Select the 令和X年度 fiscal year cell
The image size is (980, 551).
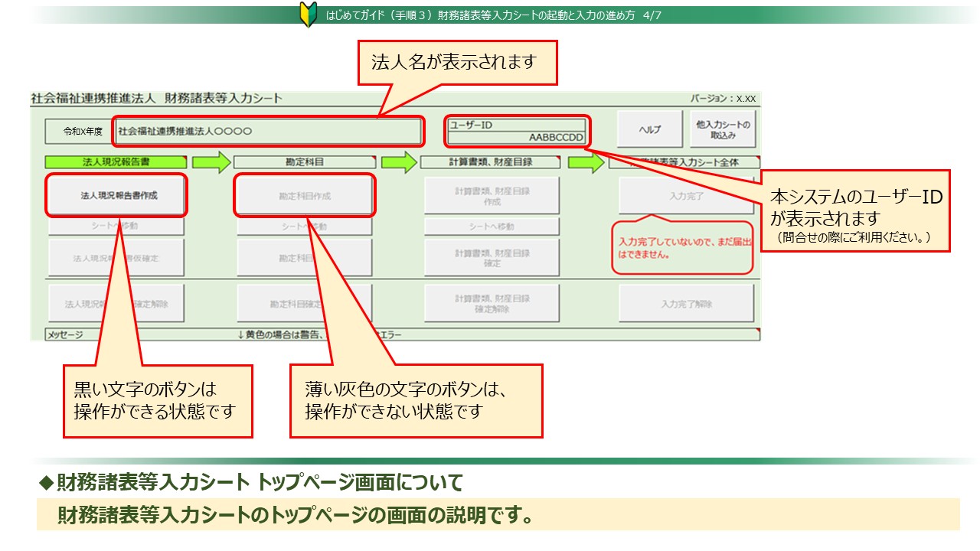pyautogui.click(x=77, y=132)
